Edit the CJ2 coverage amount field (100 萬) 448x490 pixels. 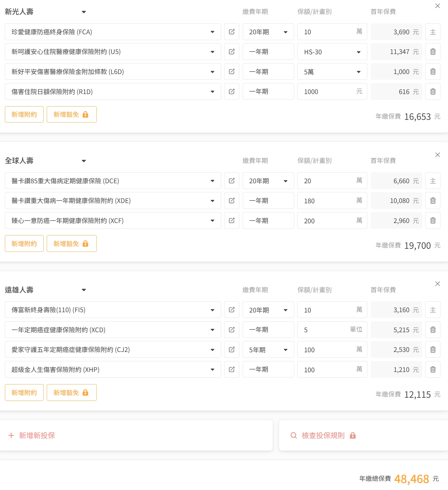(332, 350)
